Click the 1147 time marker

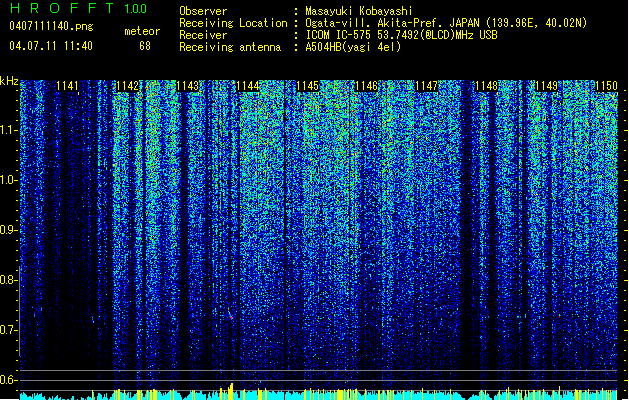pyautogui.click(x=426, y=86)
